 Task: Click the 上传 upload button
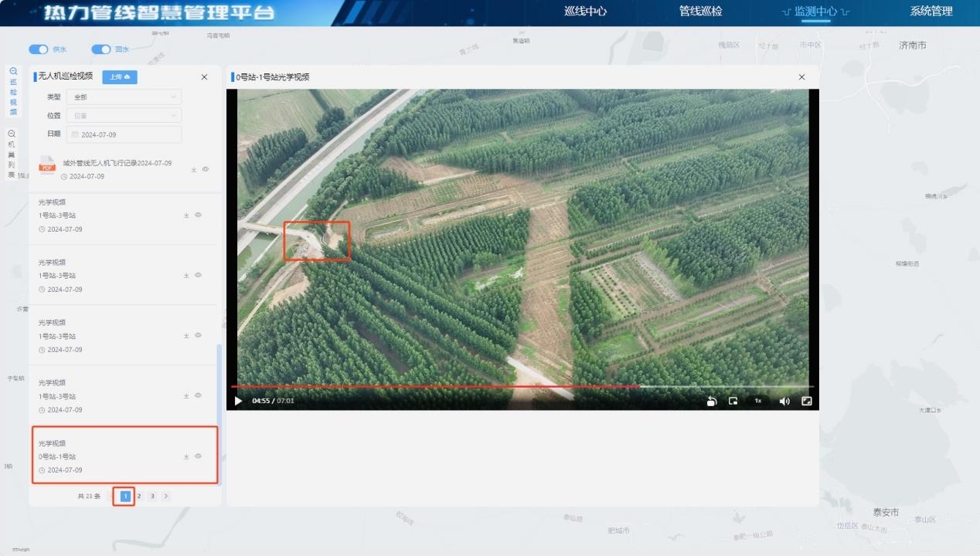tap(120, 76)
